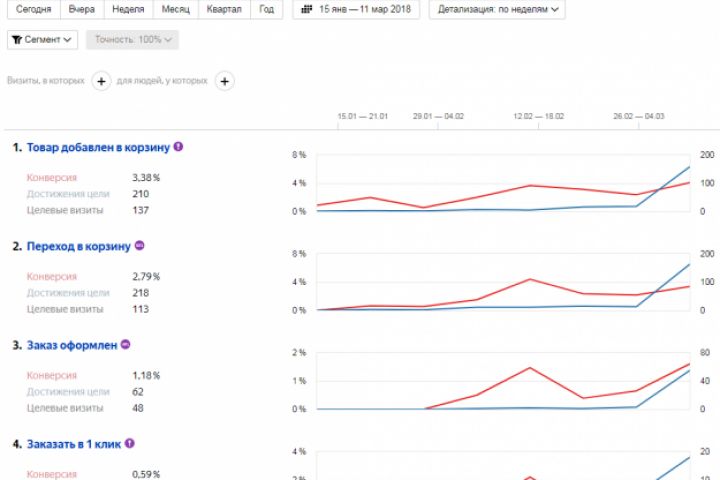Click the purple icon next to Переход в корзину
This screenshot has width=720, height=480.
coord(140,245)
